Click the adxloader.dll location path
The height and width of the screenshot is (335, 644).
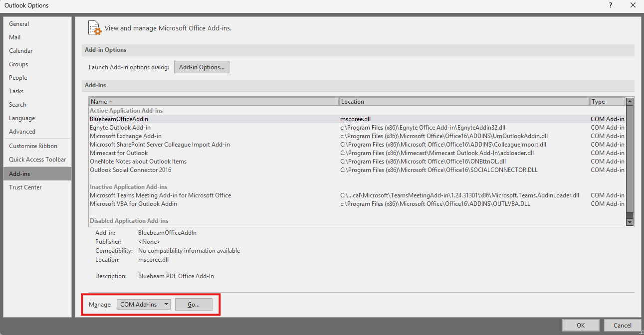(x=437, y=153)
